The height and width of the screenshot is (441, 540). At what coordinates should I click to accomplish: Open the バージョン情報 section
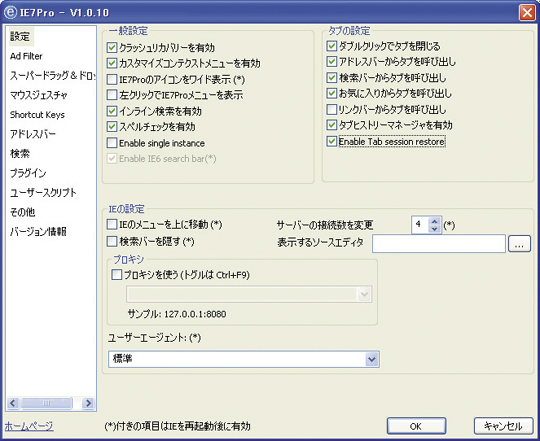click(x=38, y=232)
